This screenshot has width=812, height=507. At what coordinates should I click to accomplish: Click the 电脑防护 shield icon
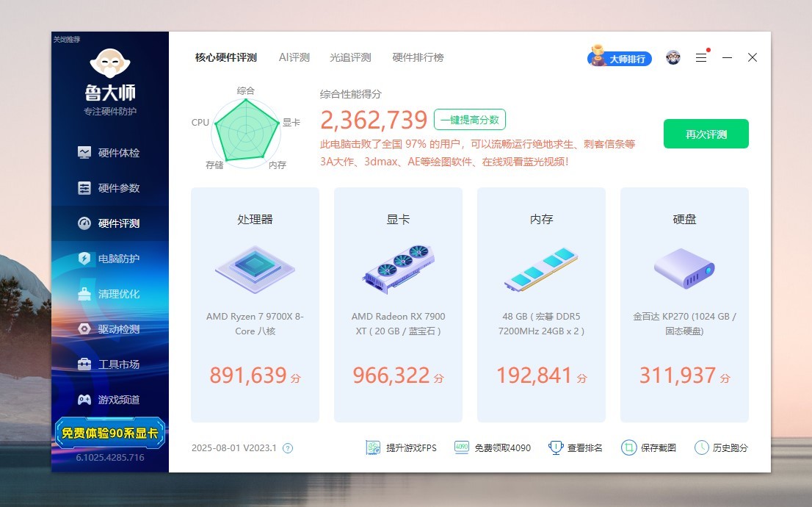(x=84, y=258)
